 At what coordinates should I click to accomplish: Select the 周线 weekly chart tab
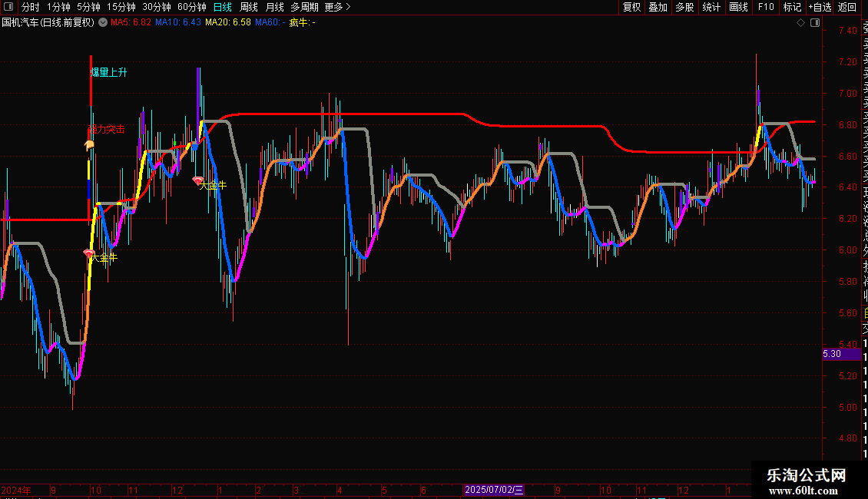point(249,7)
